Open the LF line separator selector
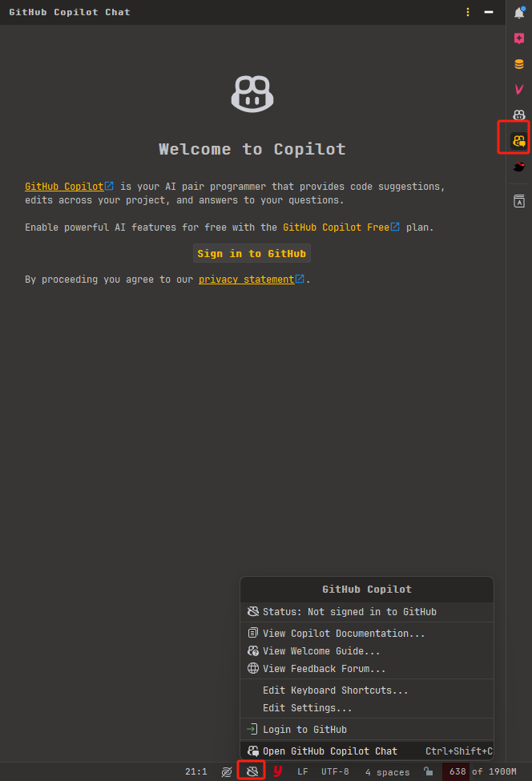The height and width of the screenshot is (781, 532). pyautogui.click(x=303, y=771)
